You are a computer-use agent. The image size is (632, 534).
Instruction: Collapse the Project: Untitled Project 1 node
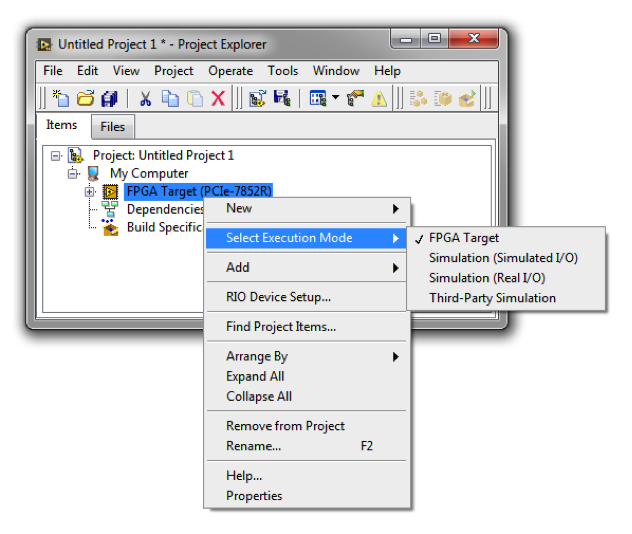coord(56,156)
